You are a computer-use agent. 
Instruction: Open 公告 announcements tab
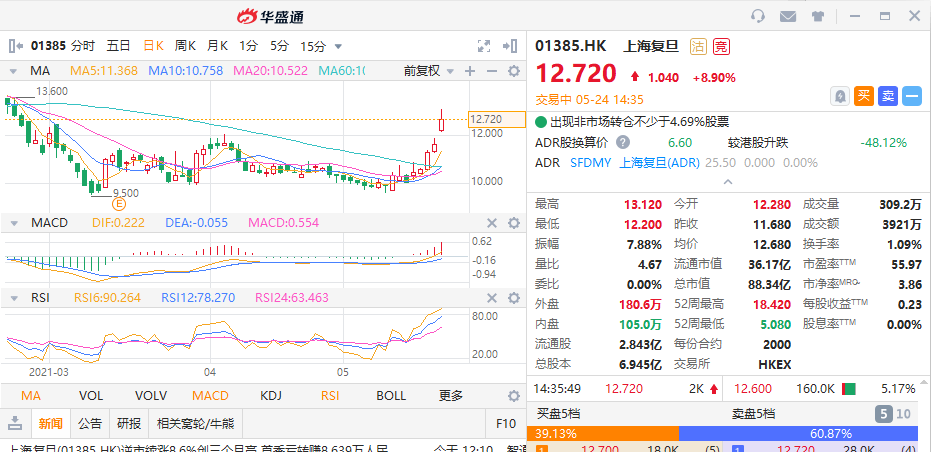(90, 423)
